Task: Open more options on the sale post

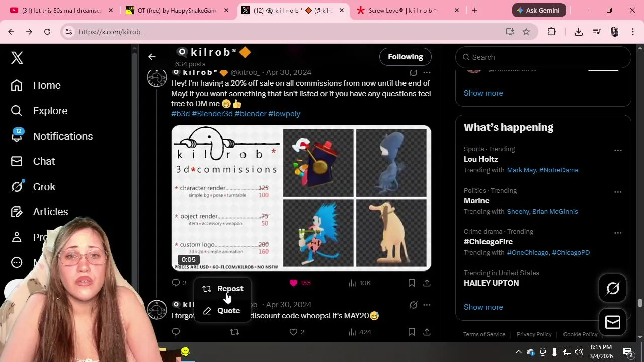Action: (427, 72)
